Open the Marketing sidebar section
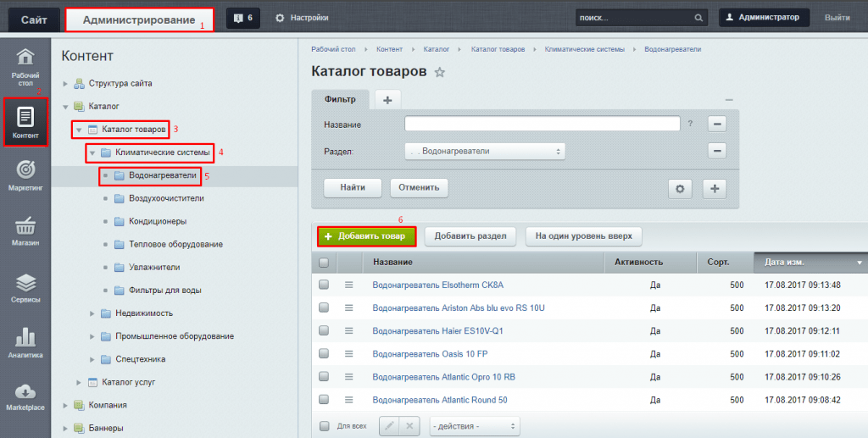Viewport: 868px width, 438px height. pos(25,175)
